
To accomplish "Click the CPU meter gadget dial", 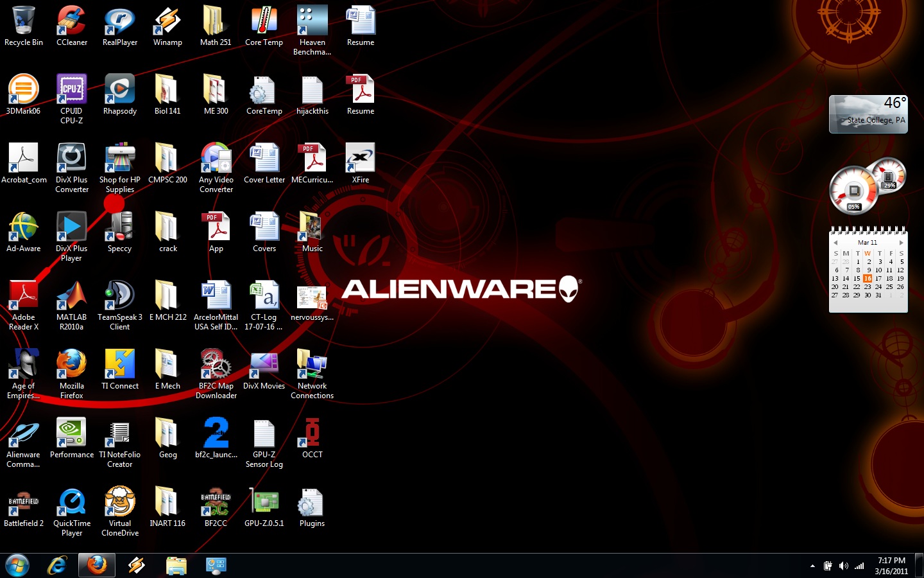I will pos(854,190).
